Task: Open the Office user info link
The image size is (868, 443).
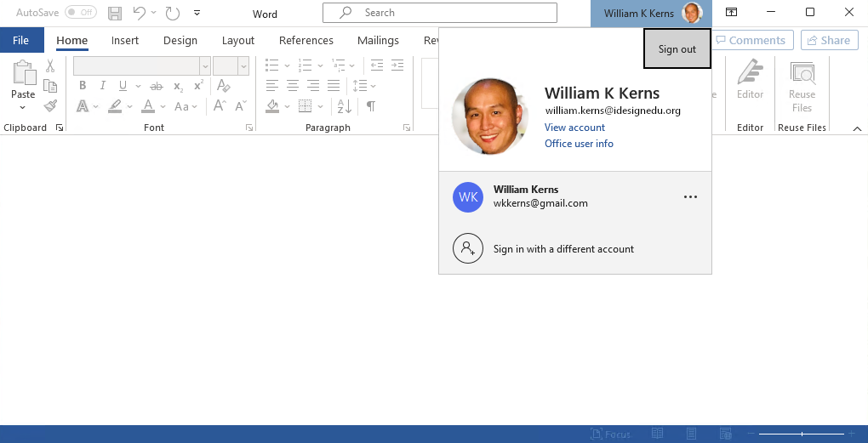Action: coord(579,143)
